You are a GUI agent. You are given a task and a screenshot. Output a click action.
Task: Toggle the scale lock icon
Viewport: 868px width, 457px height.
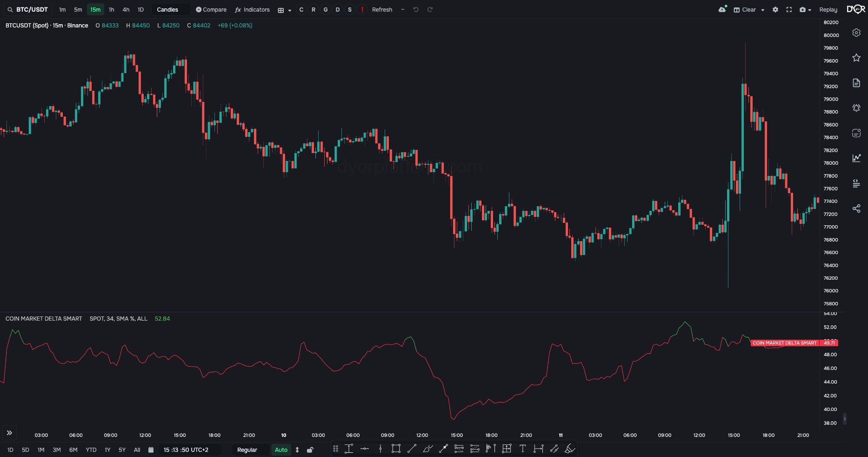pyautogui.click(x=310, y=450)
